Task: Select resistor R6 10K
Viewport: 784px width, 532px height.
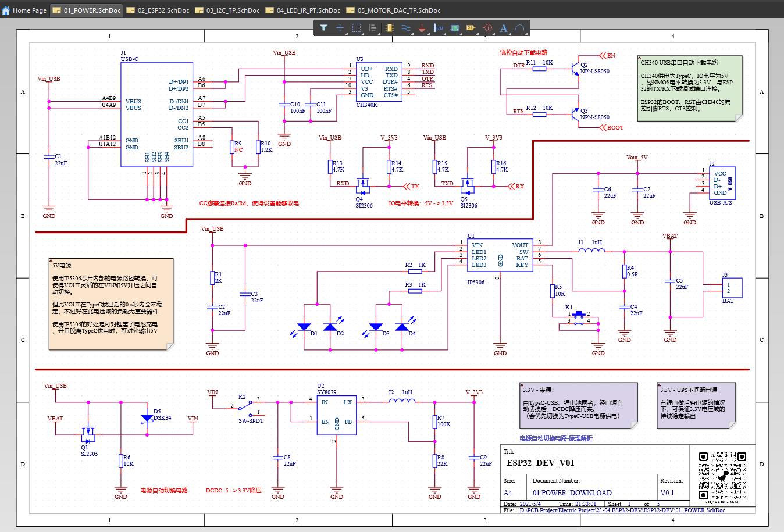Action: [120, 460]
